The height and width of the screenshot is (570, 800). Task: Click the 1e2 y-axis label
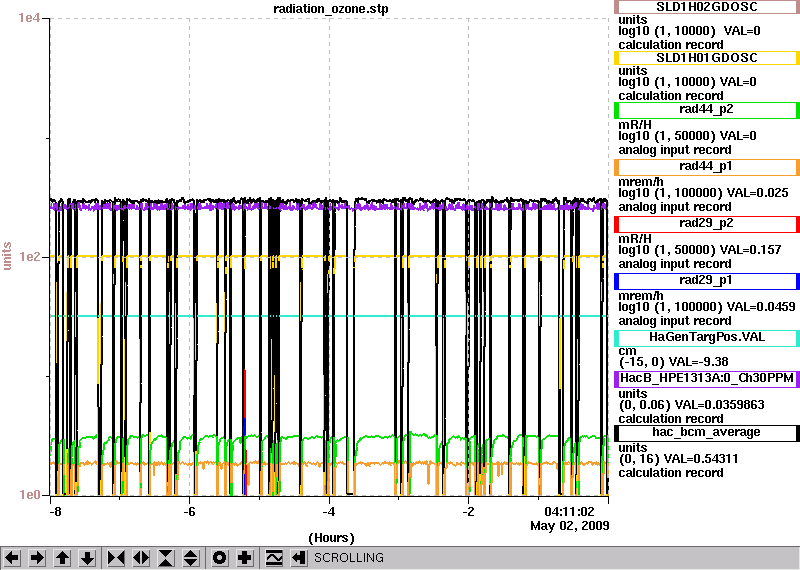(30, 256)
